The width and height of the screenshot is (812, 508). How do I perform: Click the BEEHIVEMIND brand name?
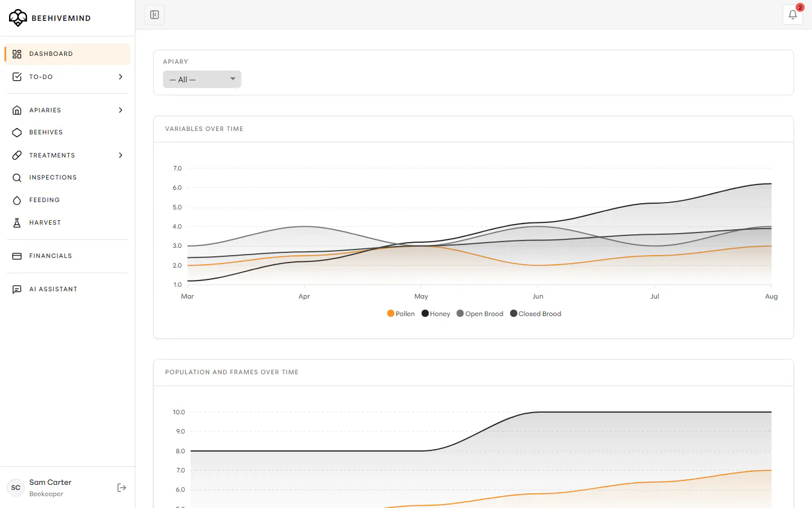click(x=61, y=18)
